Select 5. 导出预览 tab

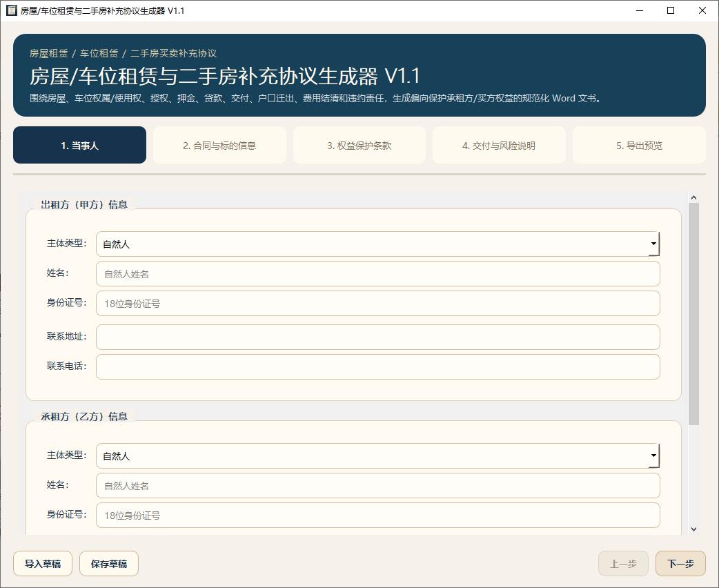pyautogui.click(x=639, y=146)
